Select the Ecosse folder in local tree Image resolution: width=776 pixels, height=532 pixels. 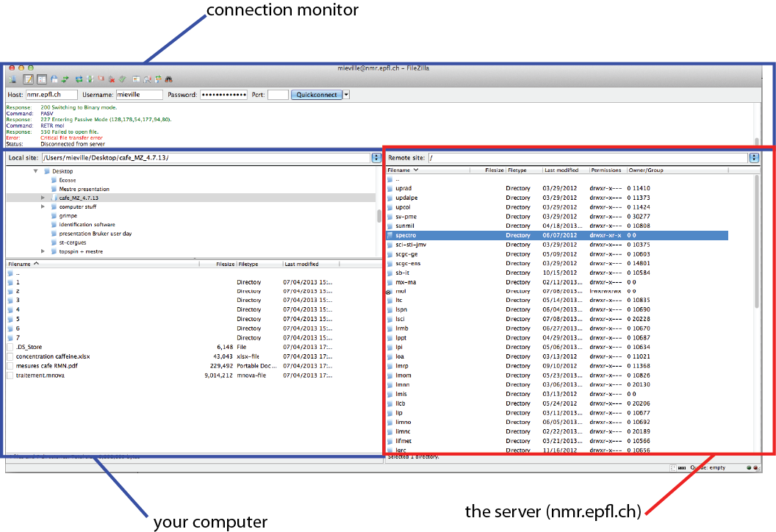click(x=68, y=180)
